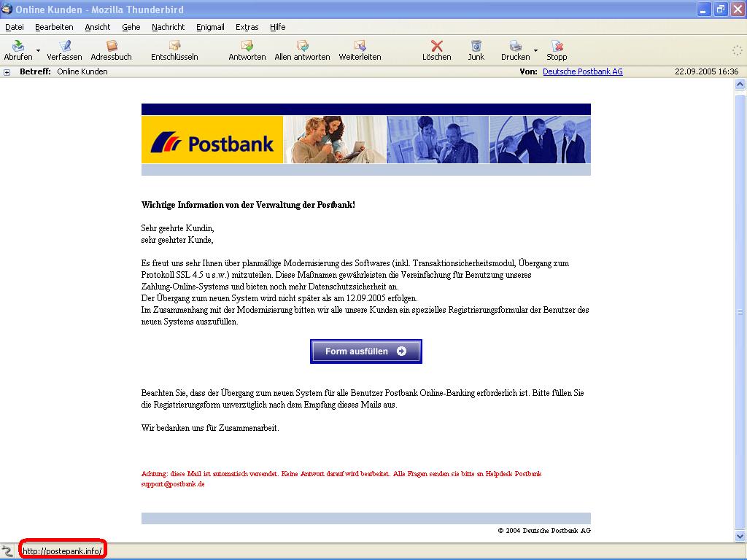
Task: Click the Abrufen (get mail) icon
Action: click(18, 46)
